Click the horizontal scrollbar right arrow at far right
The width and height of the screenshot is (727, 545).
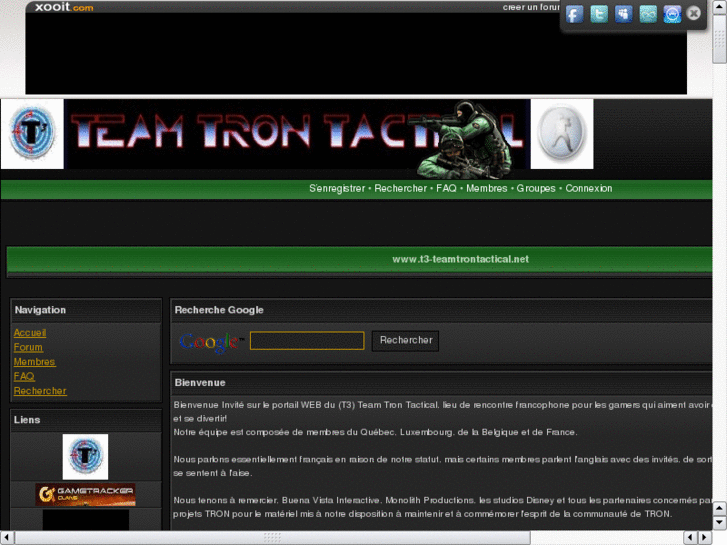705,538
